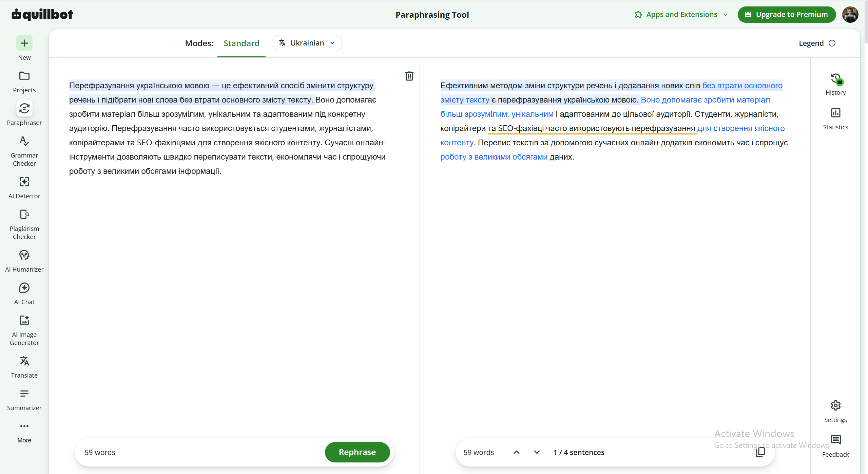This screenshot has height=474, width=868.
Task: Open the user profile avatar
Action: [x=850, y=15]
